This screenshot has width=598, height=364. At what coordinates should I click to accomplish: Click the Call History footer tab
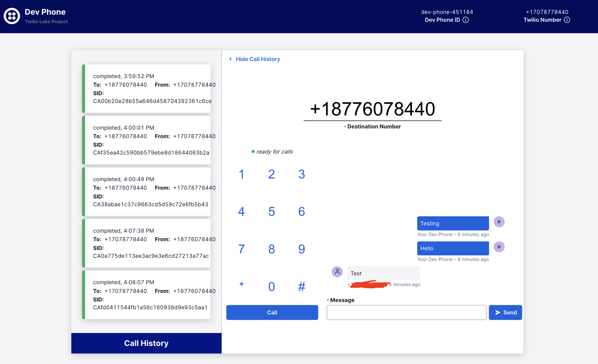point(146,343)
